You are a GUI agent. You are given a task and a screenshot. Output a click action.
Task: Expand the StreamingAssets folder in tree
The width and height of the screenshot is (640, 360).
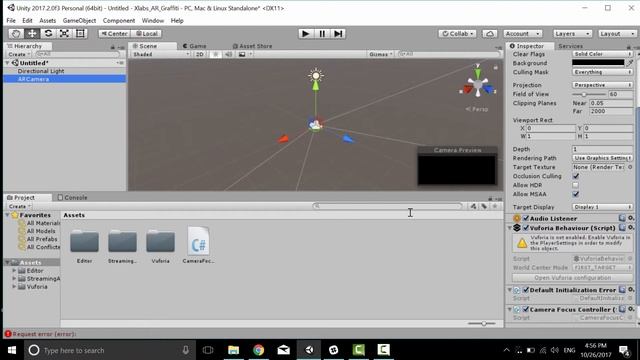coord(14,278)
